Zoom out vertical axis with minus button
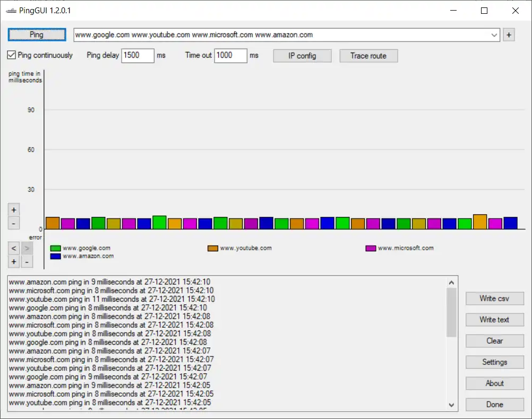The height and width of the screenshot is (419, 532). (x=14, y=223)
